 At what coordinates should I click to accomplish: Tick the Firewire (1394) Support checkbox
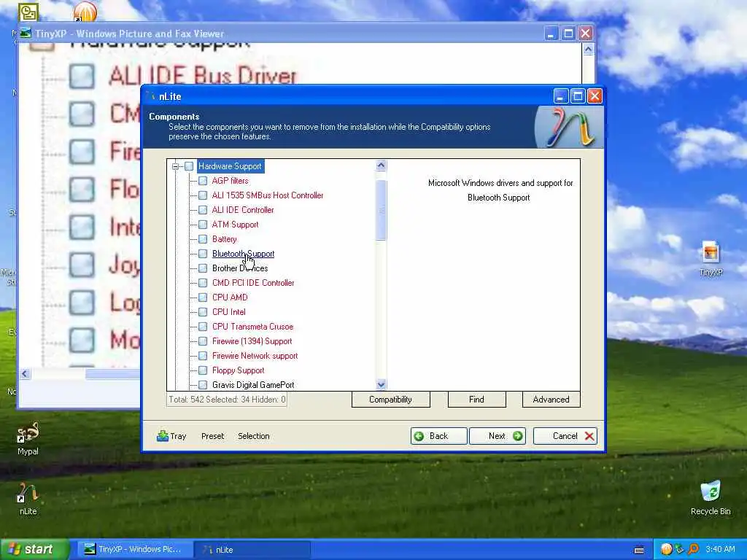(x=203, y=341)
